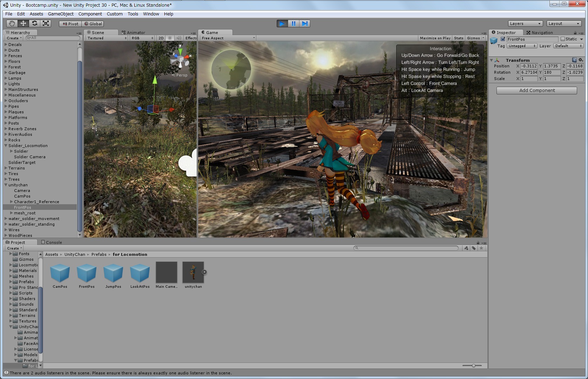This screenshot has height=379, width=588.
Task: Select the Scale tool in the toolbar
Action: [46, 24]
